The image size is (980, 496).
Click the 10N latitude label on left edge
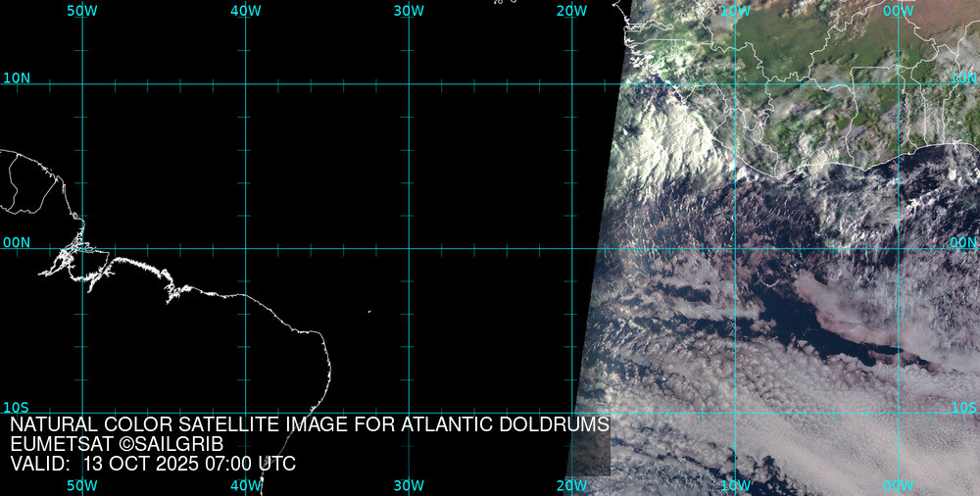17,77
